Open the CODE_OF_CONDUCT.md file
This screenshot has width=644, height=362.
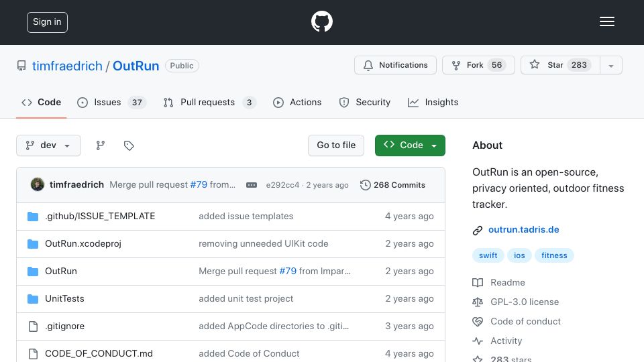pos(99,354)
